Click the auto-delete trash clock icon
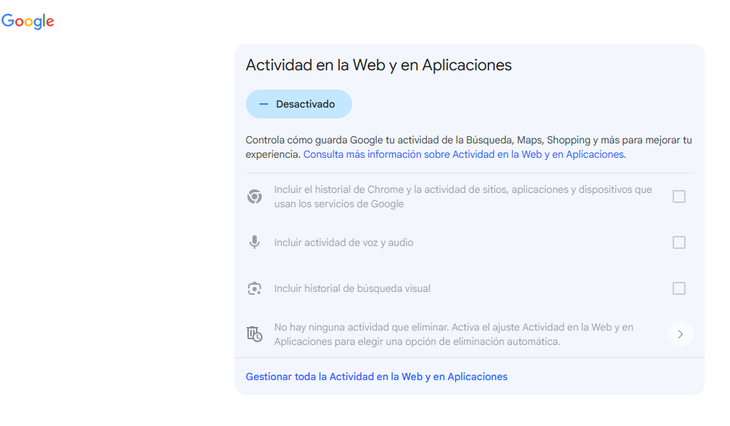Screen dimensions: 730x426 click(x=254, y=334)
